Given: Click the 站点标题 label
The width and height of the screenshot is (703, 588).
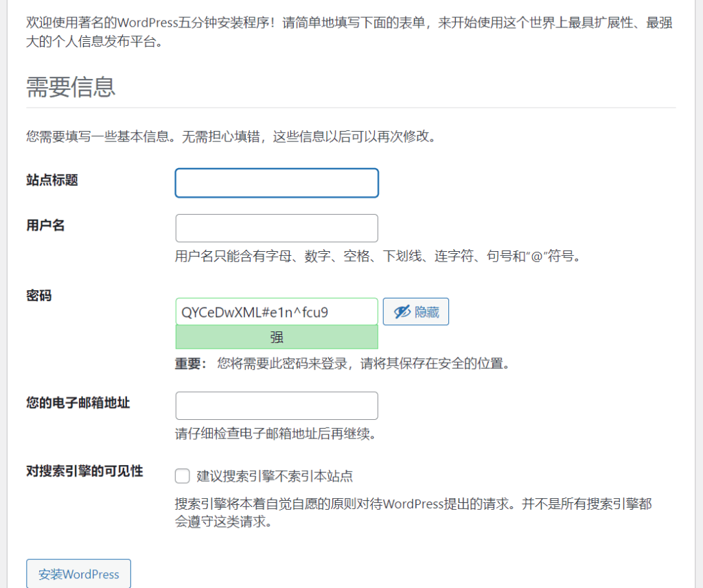Looking at the screenshot, I should tap(52, 180).
